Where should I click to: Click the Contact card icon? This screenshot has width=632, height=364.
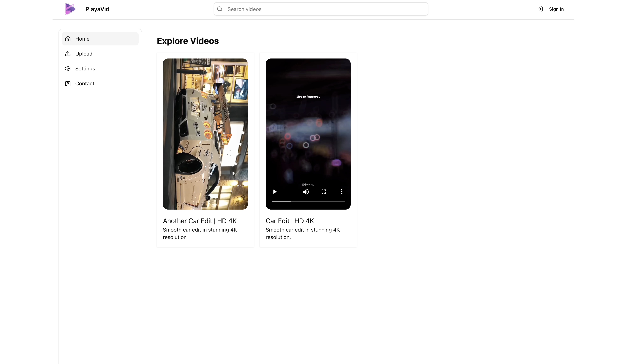coord(68,83)
